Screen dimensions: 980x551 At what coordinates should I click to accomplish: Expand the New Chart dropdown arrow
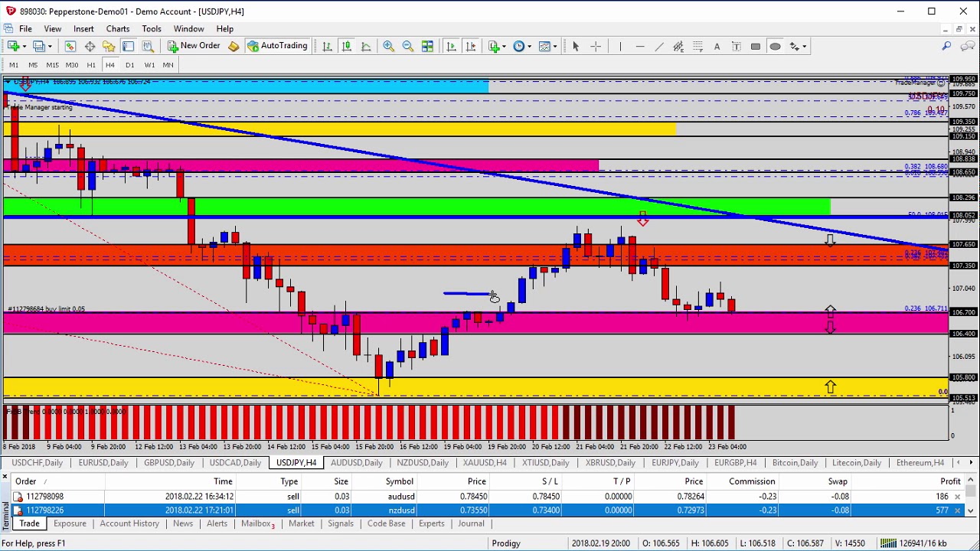[24, 46]
